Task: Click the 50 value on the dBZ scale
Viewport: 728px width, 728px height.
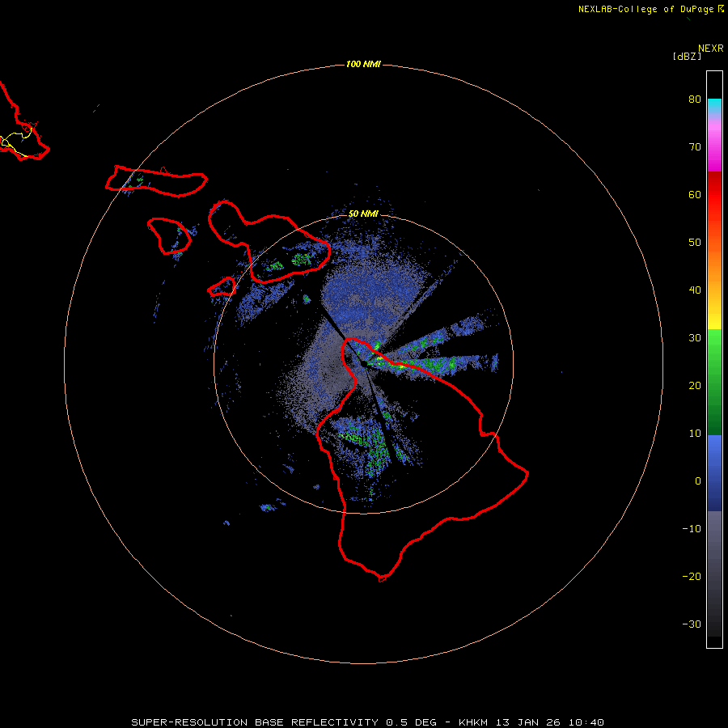Action: click(695, 243)
